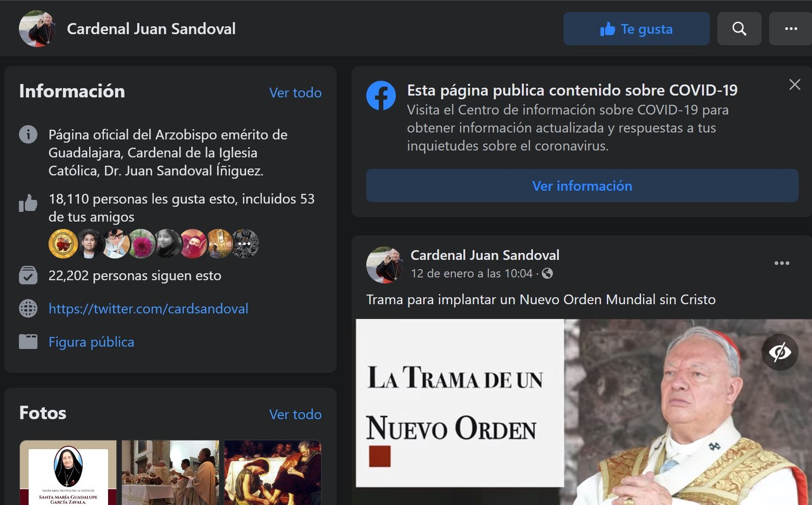Viewport: 812px width, 505px height.
Task: Click the search magnifier icon in header
Action: [739, 29]
